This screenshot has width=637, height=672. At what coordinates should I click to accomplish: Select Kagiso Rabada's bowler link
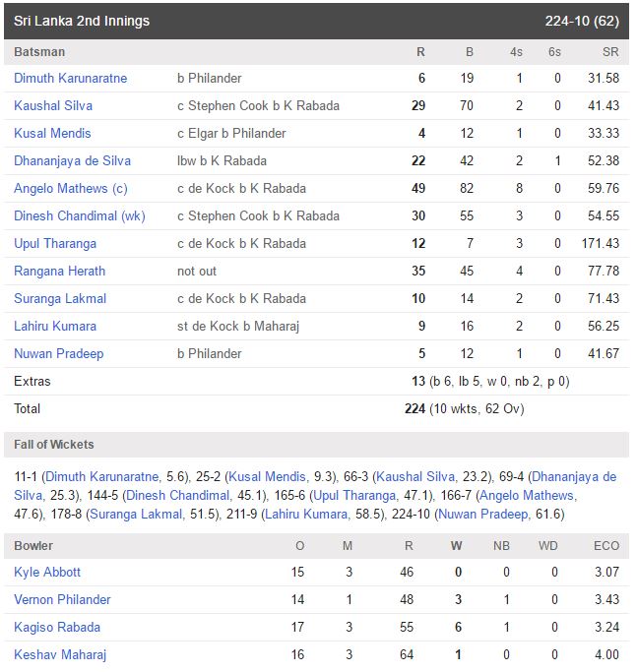click(x=57, y=627)
